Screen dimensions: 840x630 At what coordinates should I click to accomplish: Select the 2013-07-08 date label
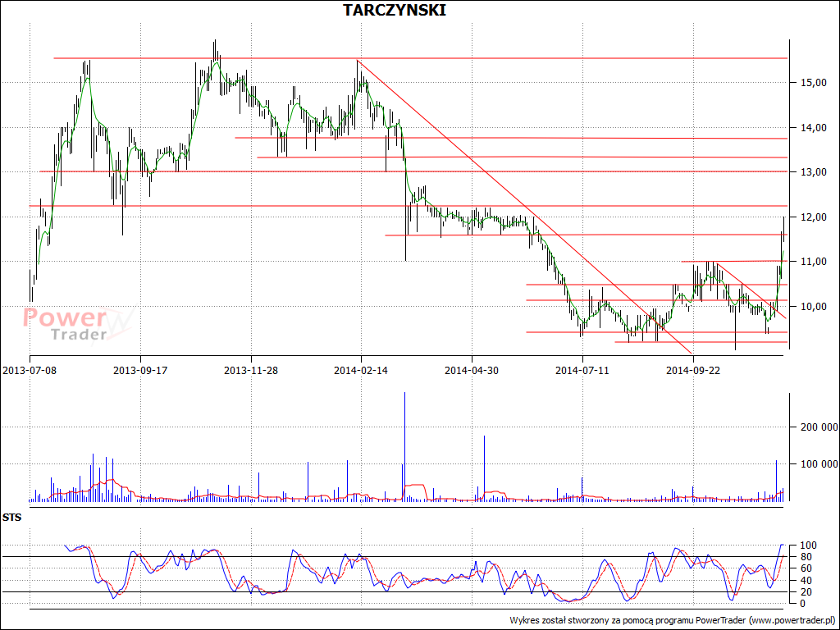[30, 370]
